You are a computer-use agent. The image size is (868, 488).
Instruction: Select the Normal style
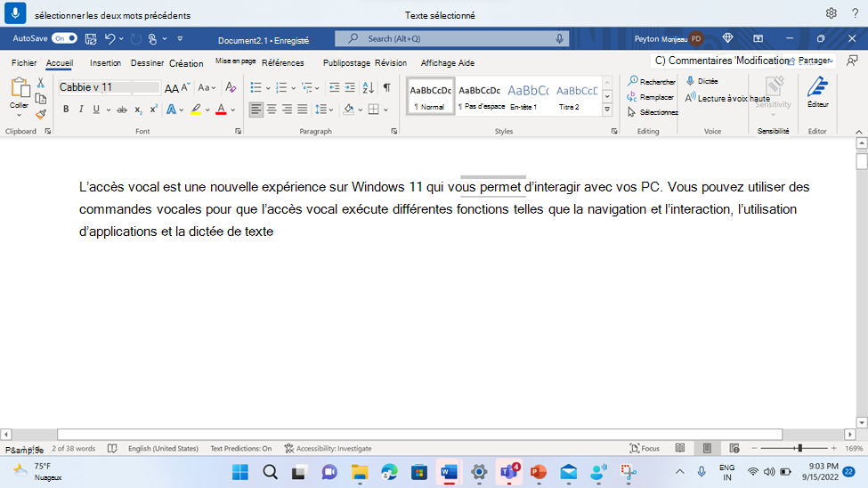(431, 96)
